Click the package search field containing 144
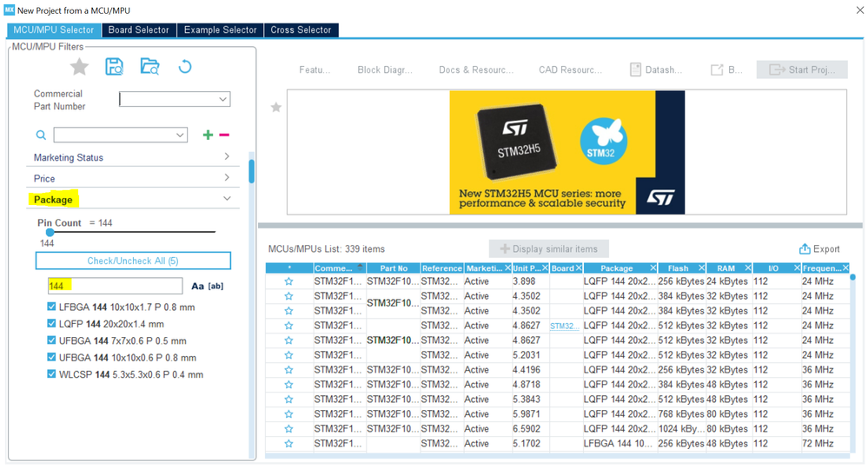 116,286
